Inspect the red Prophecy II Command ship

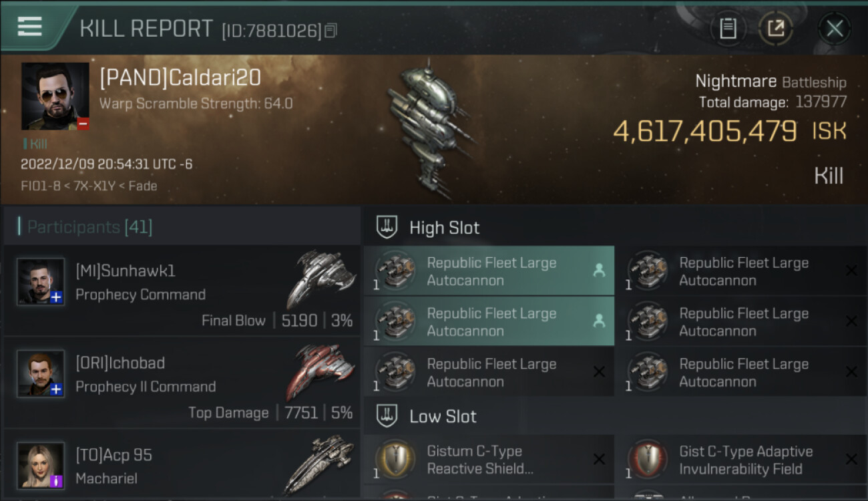(x=322, y=370)
